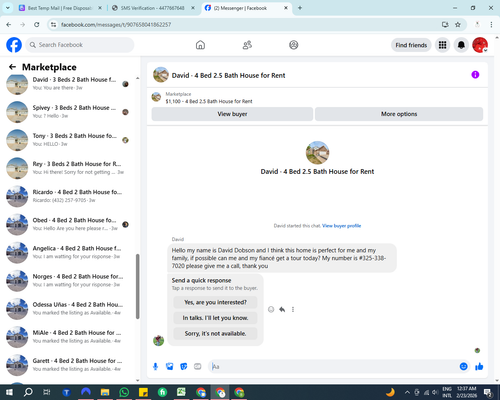500x400 pixels.
Task: Reload the page
Action: 37,25
